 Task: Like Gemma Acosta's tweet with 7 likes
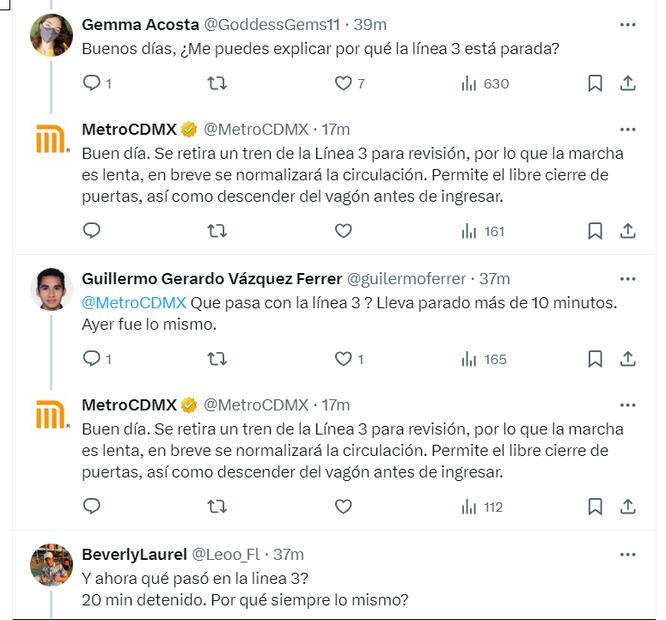point(343,84)
